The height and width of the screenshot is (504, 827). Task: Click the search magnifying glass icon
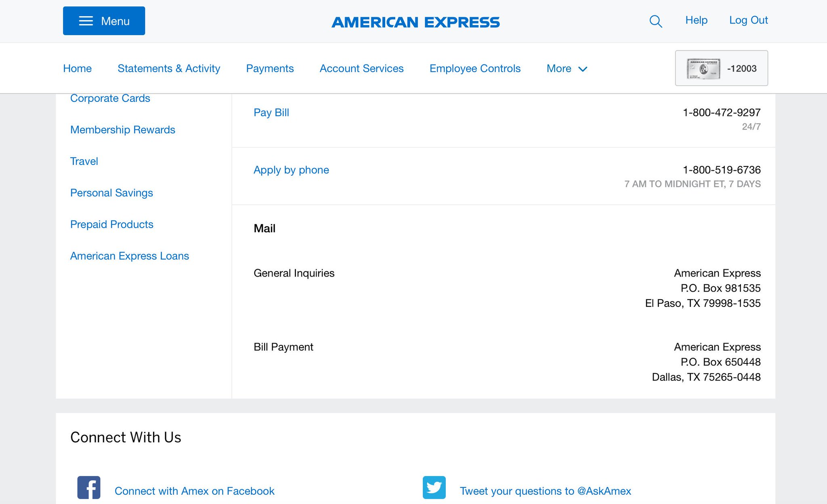point(655,21)
